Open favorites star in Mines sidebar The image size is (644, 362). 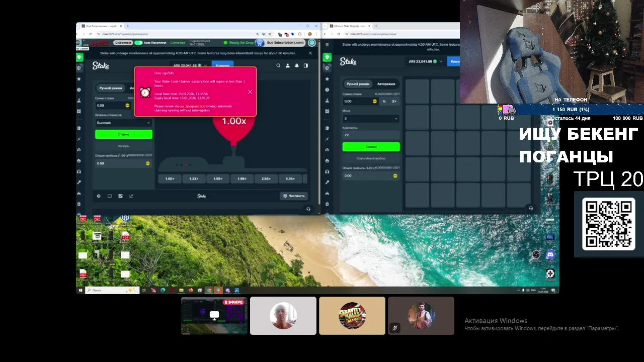pyautogui.click(x=327, y=79)
